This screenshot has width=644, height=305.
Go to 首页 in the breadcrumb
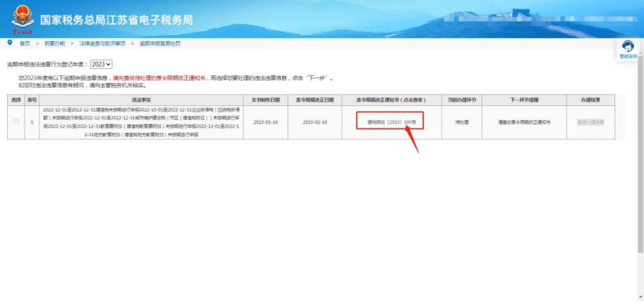[x=25, y=43]
